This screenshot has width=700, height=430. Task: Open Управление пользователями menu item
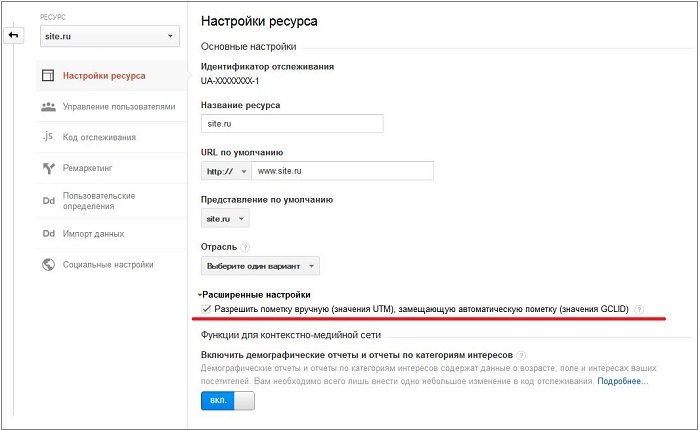click(x=118, y=106)
